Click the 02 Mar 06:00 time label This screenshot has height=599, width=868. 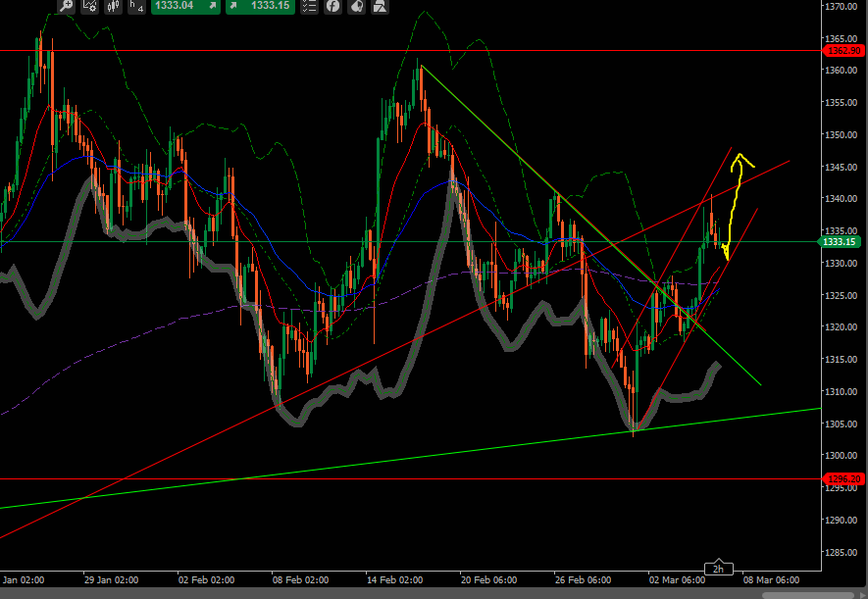[x=677, y=580]
